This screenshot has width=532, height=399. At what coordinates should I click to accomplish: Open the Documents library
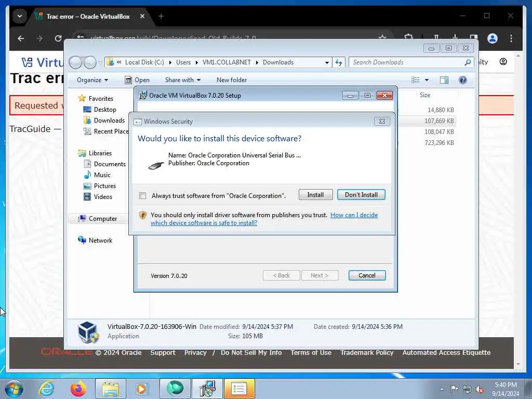coord(110,164)
